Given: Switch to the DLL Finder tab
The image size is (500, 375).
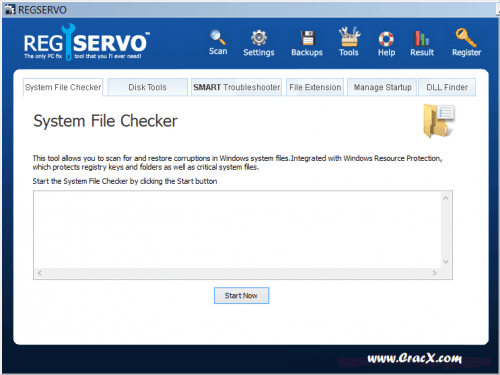Looking at the screenshot, I should click(x=447, y=87).
